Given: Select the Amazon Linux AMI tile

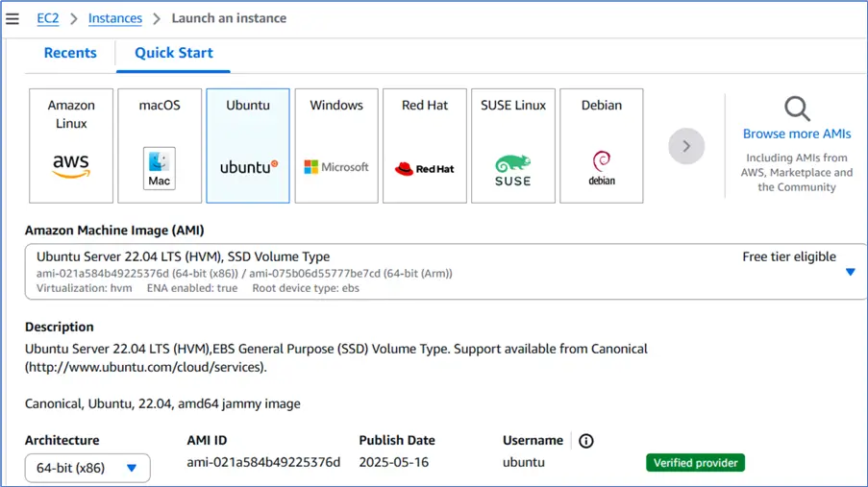Looking at the screenshot, I should 71,146.
